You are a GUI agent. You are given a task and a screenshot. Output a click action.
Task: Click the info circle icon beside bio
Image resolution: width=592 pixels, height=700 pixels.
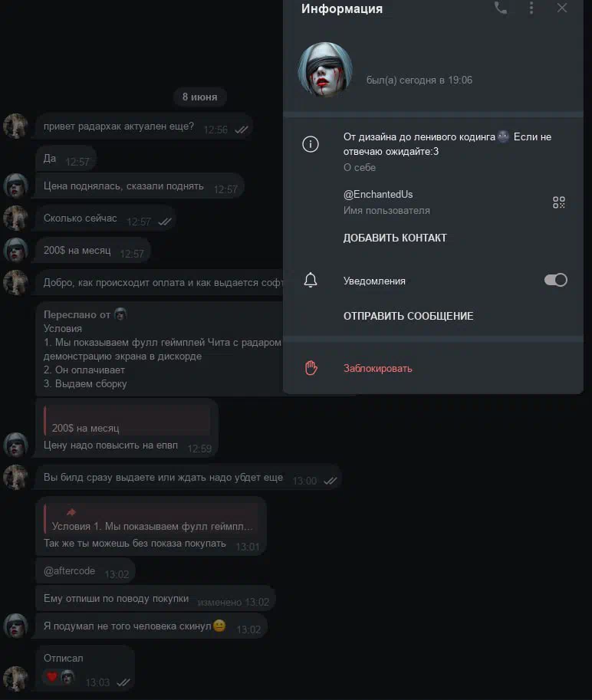(311, 144)
